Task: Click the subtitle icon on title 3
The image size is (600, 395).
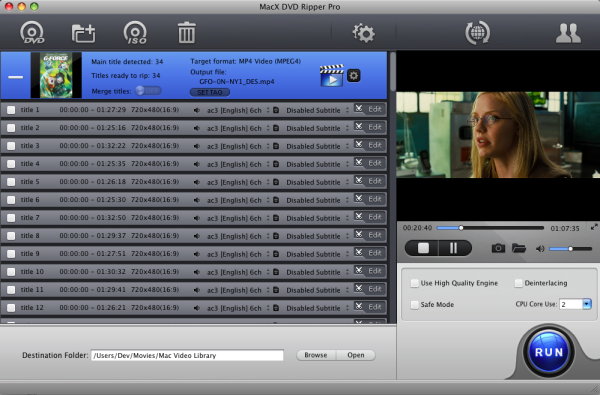Action: click(276, 146)
